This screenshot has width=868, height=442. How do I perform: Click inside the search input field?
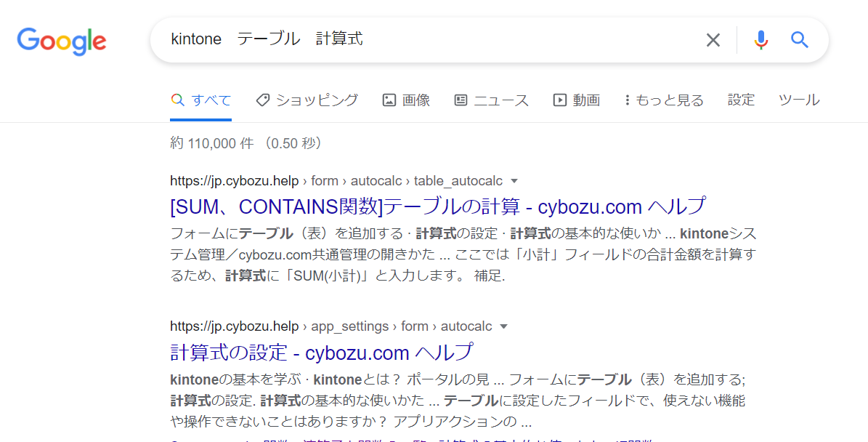[x=436, y=40]
